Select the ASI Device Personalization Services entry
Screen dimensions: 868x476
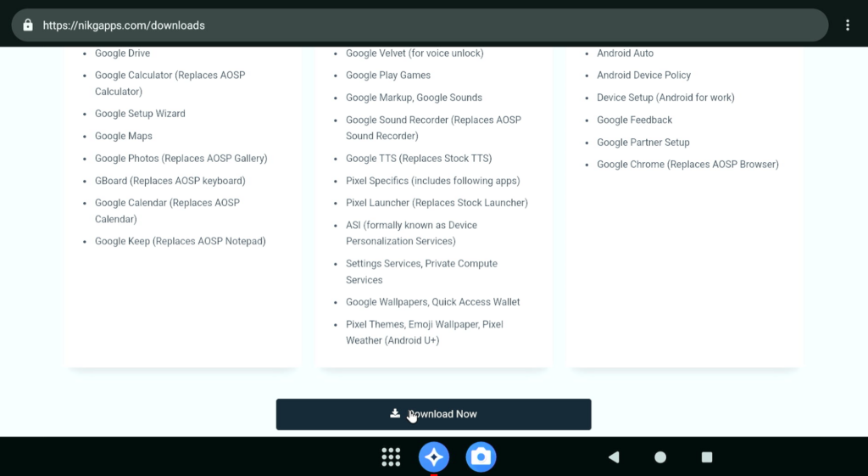(x=411, y=233)
